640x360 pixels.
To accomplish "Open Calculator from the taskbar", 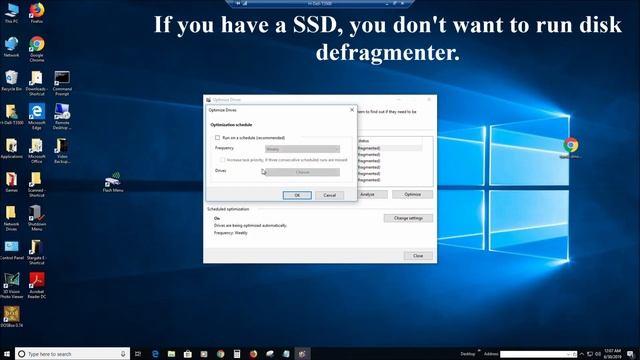I will (x=237, y=354).
